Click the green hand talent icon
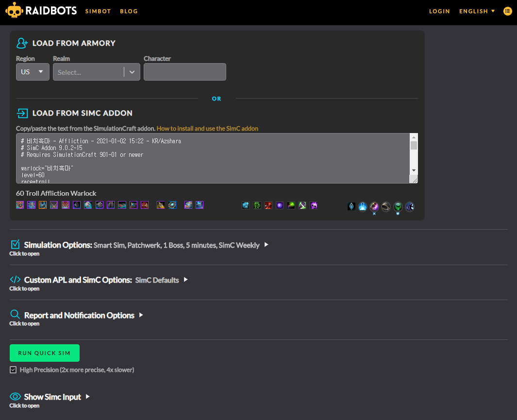This screenshot has width=517, height=420. [257, 206]
